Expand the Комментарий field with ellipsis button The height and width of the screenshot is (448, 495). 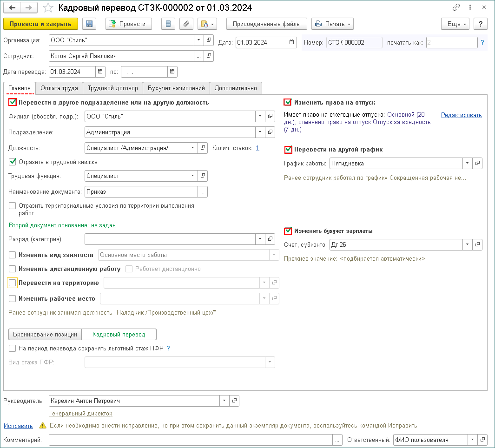[x=337, y=440]
